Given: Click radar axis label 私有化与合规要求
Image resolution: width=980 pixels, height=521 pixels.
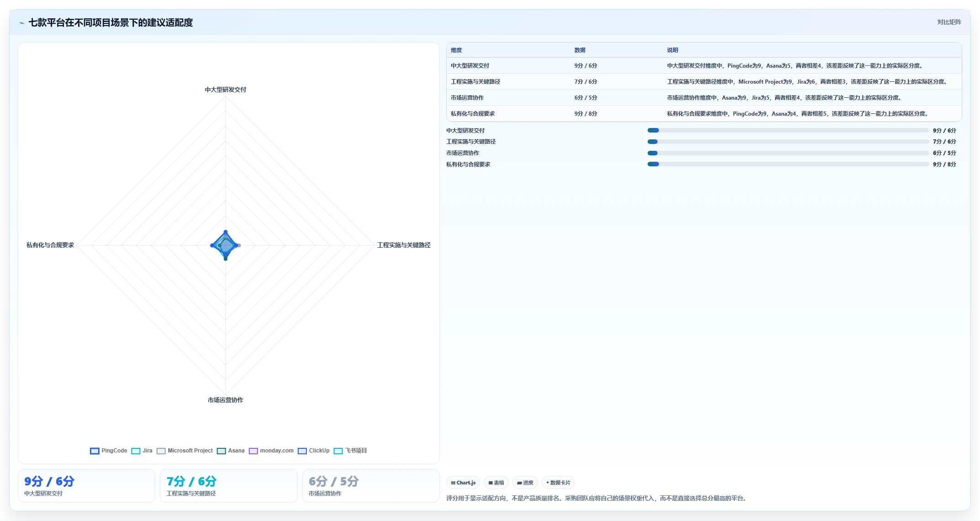Looking at the screenshot, I should click(x=50, y=245).
